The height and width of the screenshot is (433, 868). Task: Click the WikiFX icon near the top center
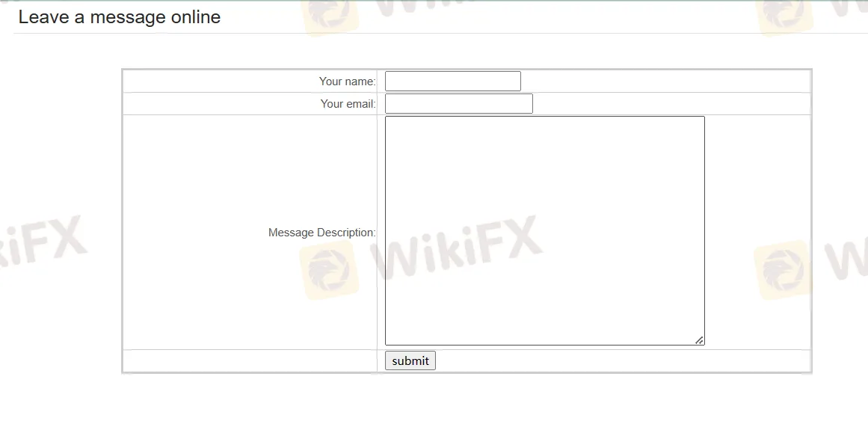[x=331, y=13]
